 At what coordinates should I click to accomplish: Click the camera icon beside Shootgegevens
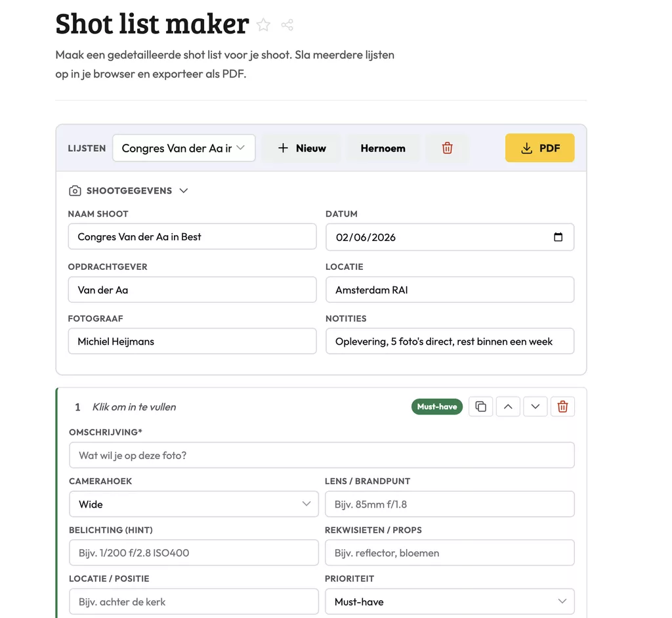75,190
